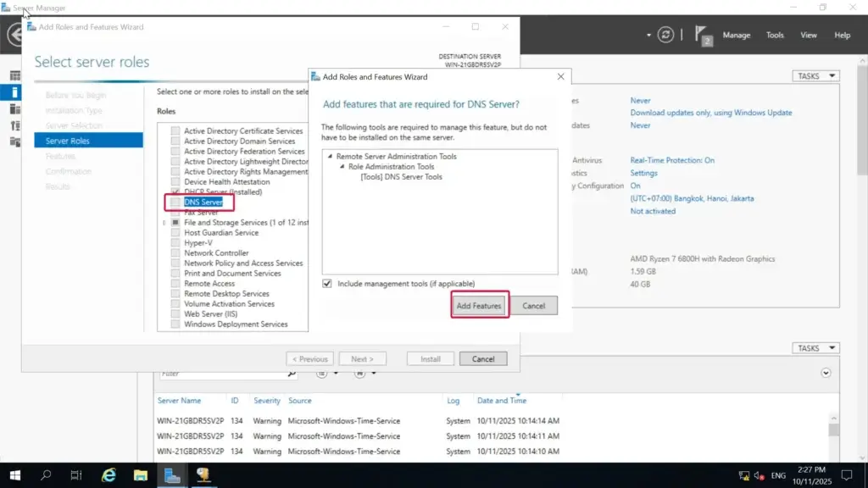Click the Add Features button
The width and height of the screenshot is (868, 488).
click(479, 305)
